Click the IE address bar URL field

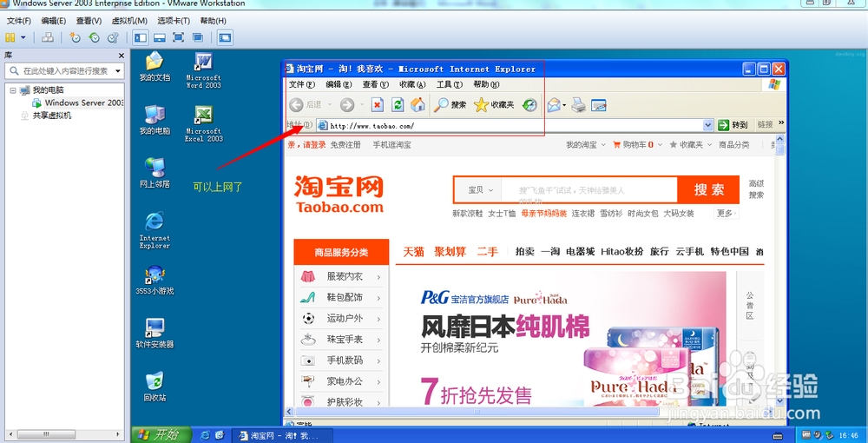515,126
